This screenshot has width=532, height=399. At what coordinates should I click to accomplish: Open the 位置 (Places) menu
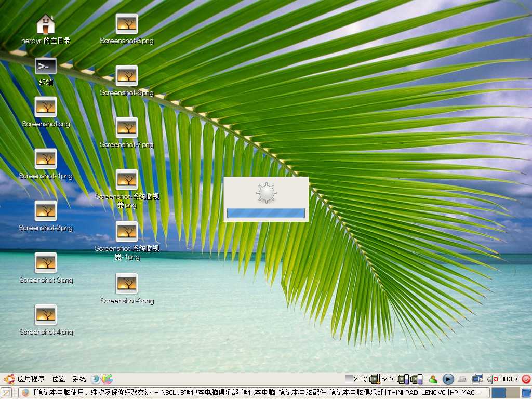pos(58,379)
